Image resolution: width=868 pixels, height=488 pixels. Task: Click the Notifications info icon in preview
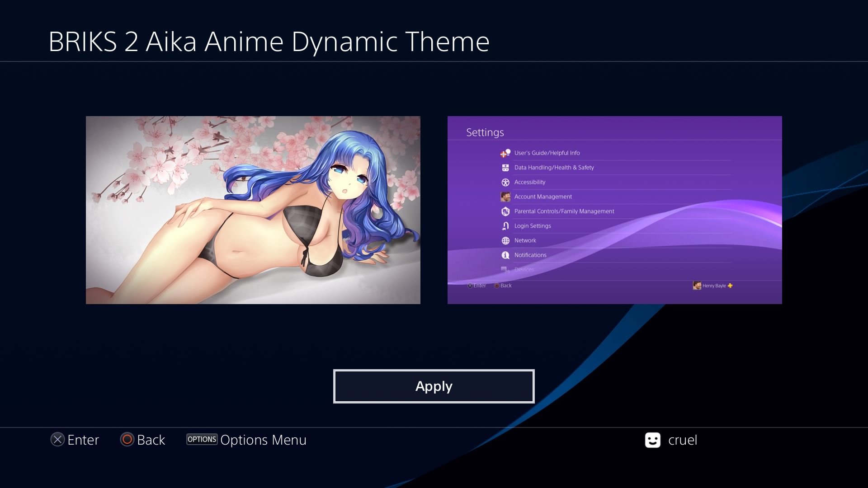click(505, 255)
